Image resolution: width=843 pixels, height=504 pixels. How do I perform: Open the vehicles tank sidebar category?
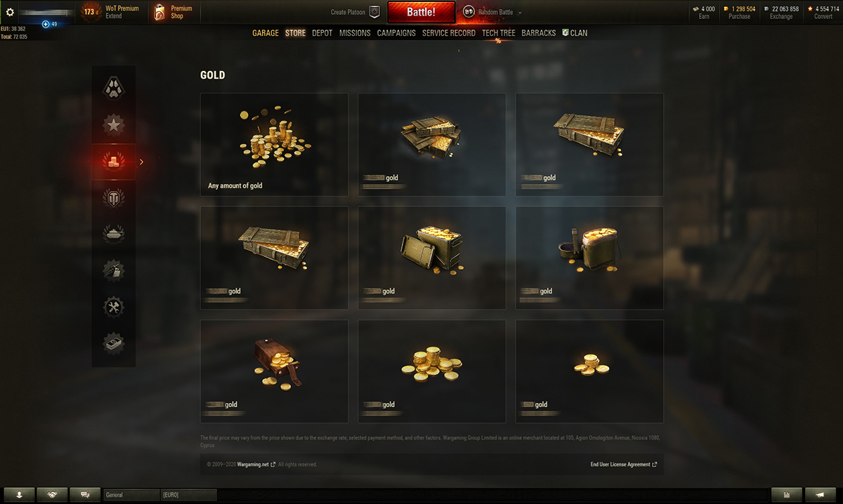click(x=113, y=234)
